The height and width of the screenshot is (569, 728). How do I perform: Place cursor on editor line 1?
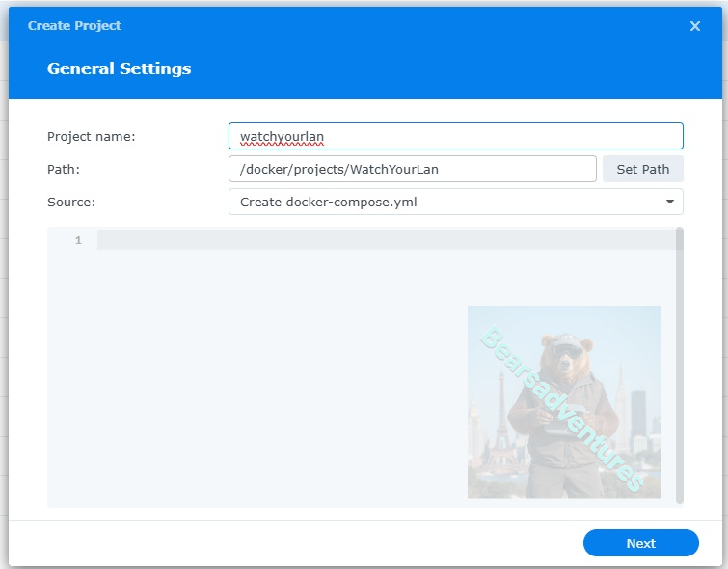[x=386, y=240]
